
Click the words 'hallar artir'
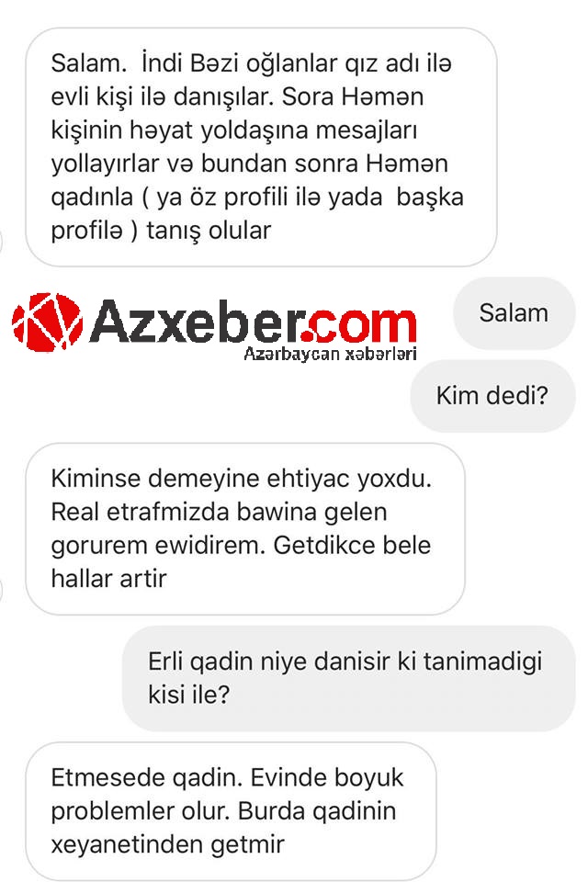[x=108, y=578]
